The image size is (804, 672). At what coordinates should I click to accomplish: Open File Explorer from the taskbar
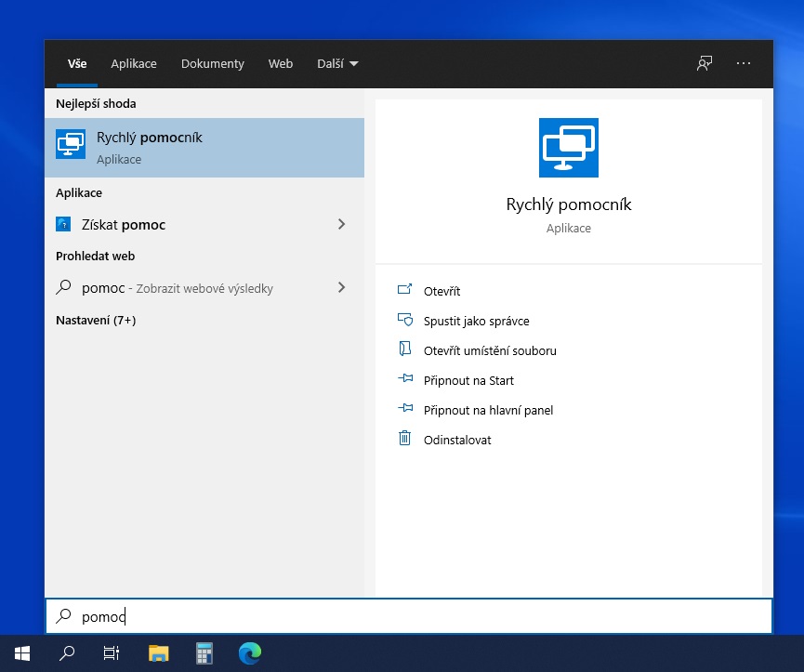coord(159,653)
